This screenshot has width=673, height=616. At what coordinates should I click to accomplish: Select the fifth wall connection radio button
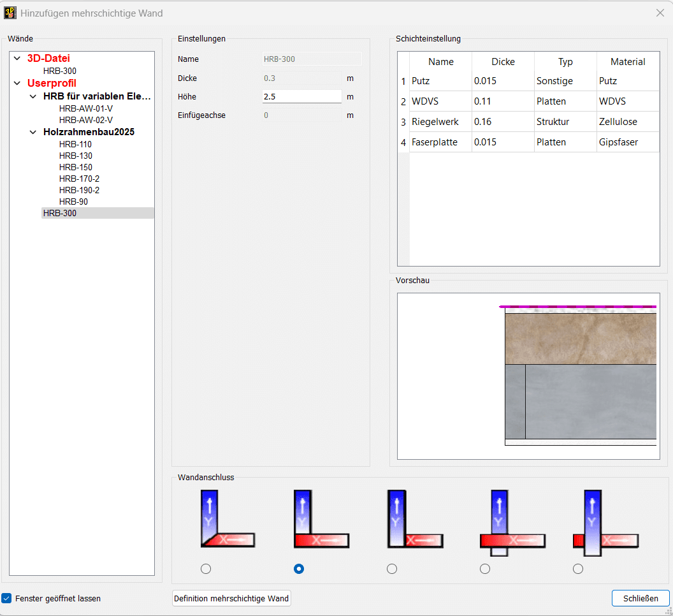pos(578,569)
